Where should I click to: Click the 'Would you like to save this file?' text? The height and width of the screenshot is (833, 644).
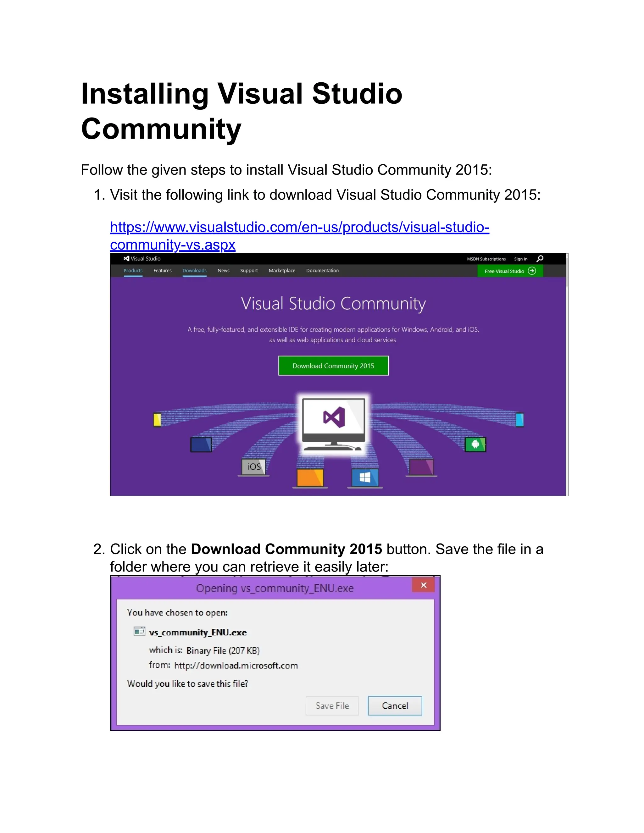pyautogui.click(x=187, y=684)
